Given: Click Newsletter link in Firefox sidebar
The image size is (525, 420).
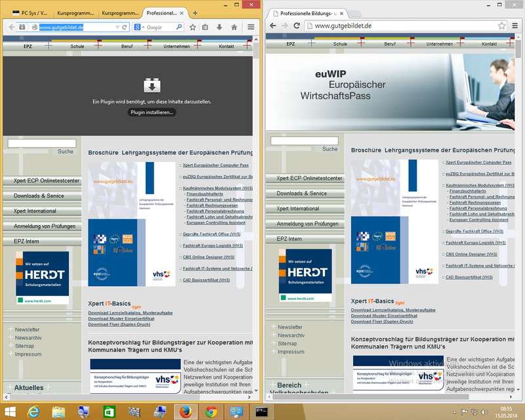Looking at the screenshot, I should pyautogui.click(x=27, y=329).
